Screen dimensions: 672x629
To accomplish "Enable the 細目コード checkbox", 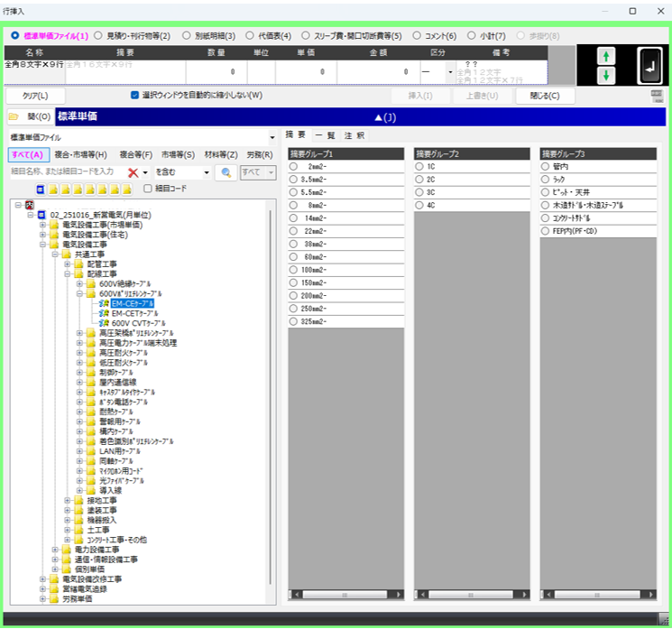I will (149, 189).
